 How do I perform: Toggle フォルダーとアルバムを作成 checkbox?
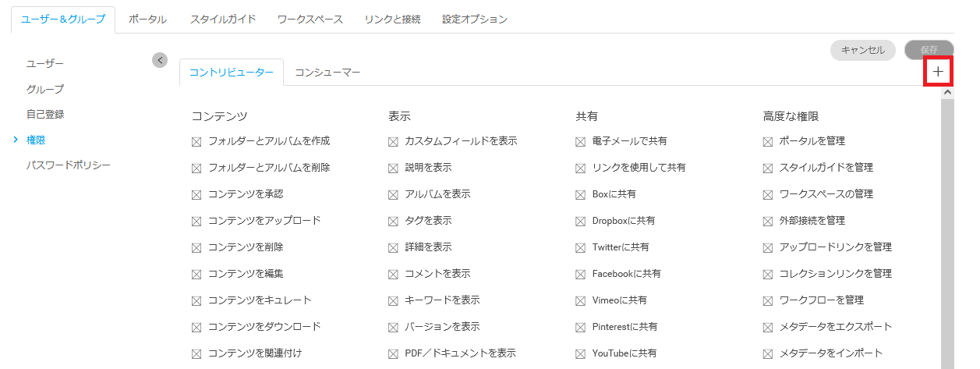point(196,141)
